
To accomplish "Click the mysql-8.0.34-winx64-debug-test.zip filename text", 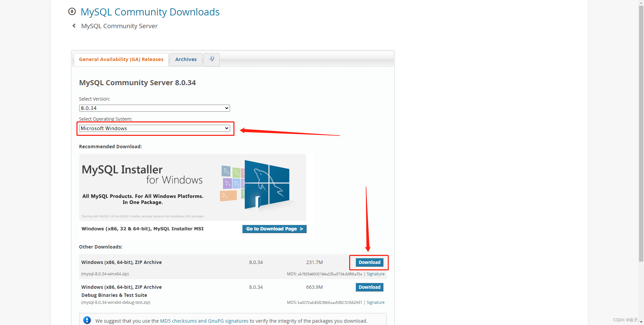I will coord(116,303).
